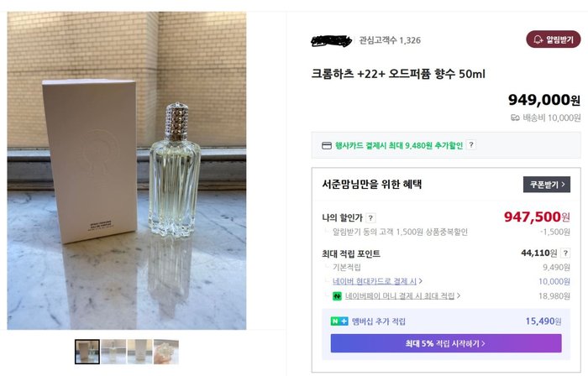Click the N+ membership badge icon
Image resolution: width=588 pixels, height=376 pixels.
click(340, 321)
